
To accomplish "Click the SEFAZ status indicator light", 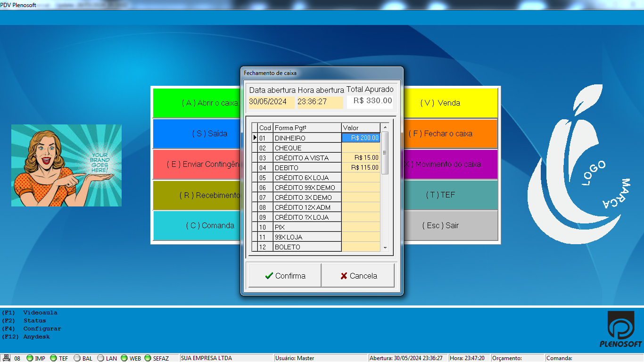I will point(148,358).
